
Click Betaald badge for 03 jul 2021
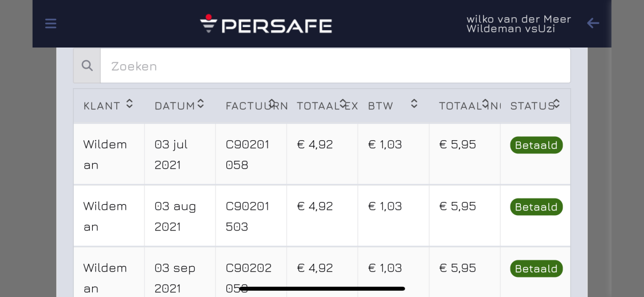536,145
